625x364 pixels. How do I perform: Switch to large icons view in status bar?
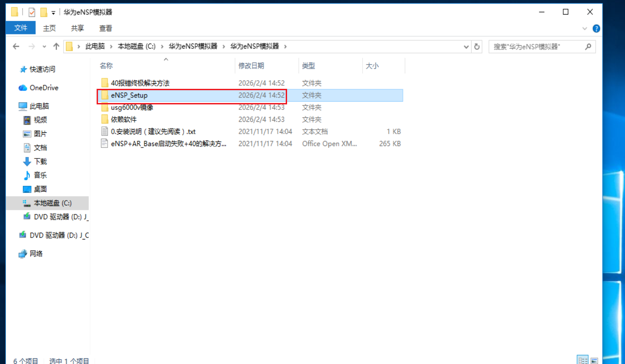(594, 361)
